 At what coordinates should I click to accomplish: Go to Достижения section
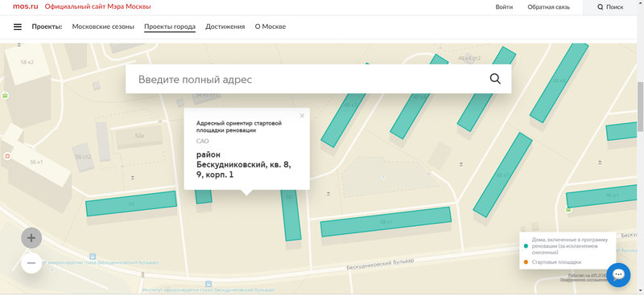pyautogui.click(x=225, y=27)
